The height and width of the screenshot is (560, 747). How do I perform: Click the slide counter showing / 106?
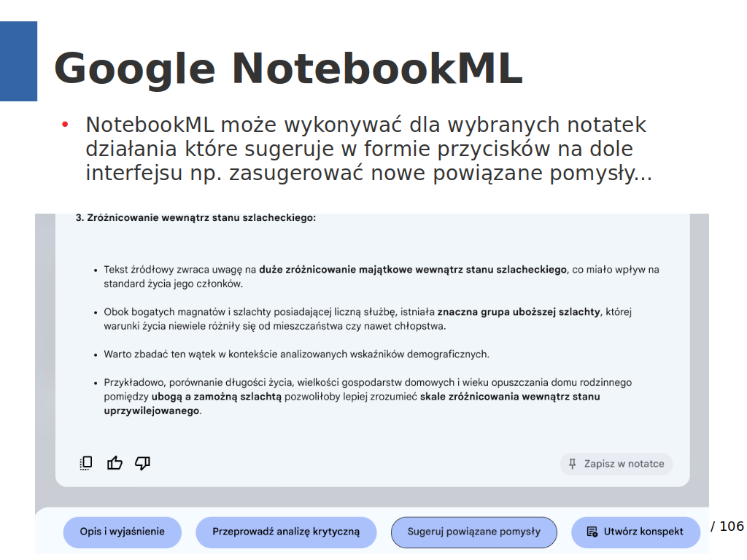click(727, 526)
